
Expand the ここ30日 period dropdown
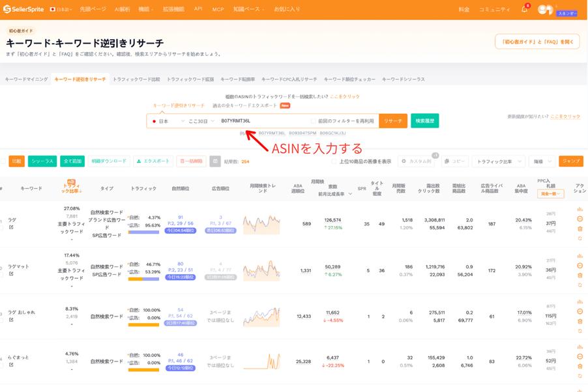coord(201,121)
